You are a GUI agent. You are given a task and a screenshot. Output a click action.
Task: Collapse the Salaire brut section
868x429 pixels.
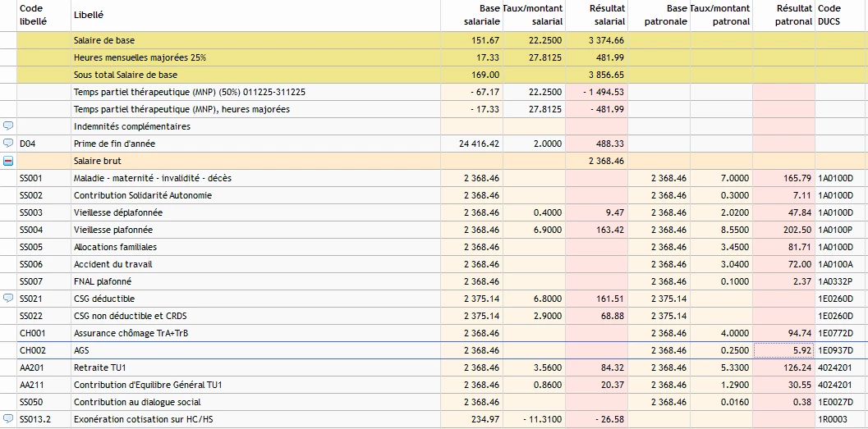[x=8, y=161]
